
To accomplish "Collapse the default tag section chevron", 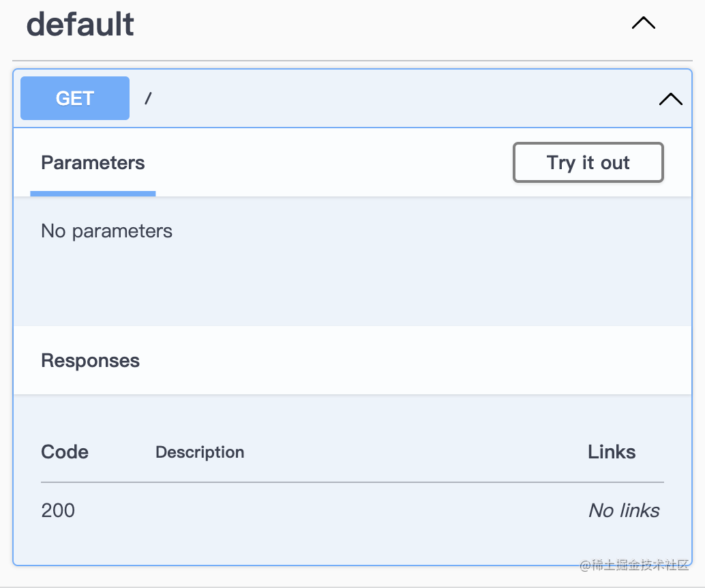I will pos(643,24).
